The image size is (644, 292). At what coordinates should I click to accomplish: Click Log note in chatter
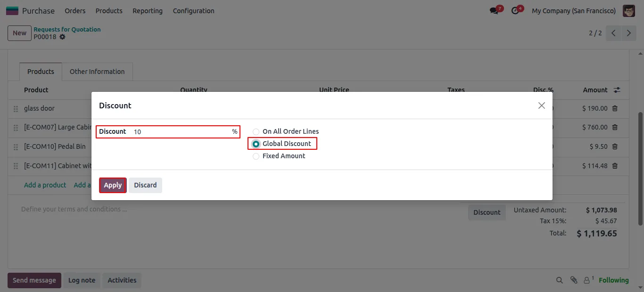pyautogui.click(x=82, y=280)
